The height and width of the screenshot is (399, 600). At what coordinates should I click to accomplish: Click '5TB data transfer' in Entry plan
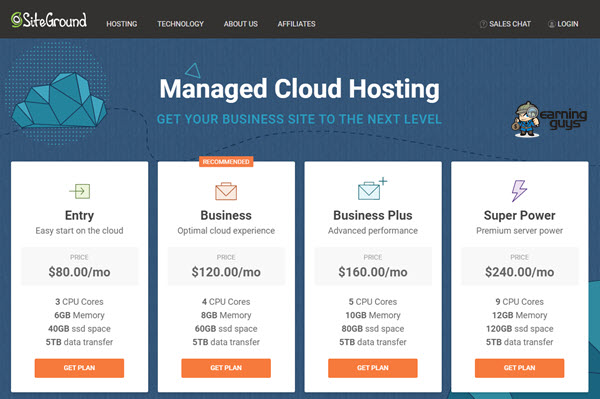pos(79,342)
